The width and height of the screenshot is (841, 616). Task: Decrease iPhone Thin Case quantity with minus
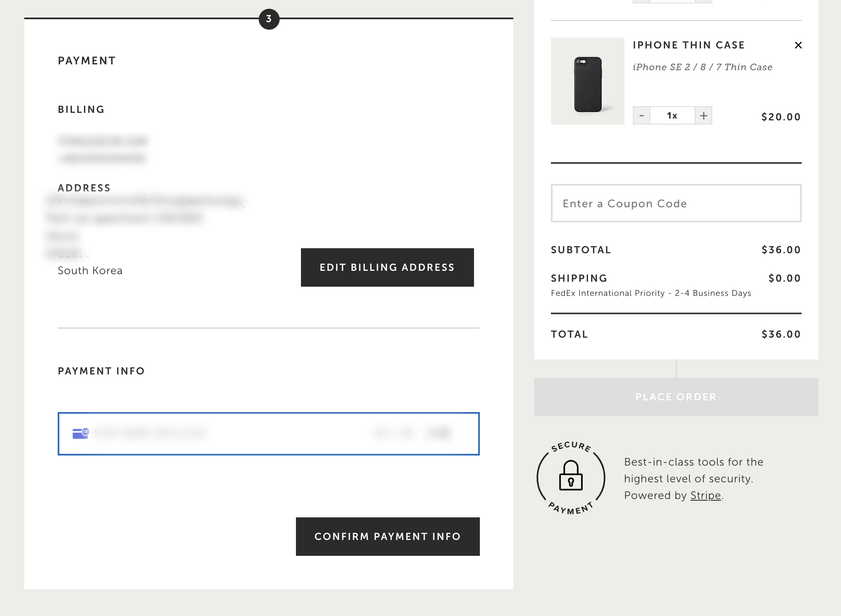click(x=642, y=115)
